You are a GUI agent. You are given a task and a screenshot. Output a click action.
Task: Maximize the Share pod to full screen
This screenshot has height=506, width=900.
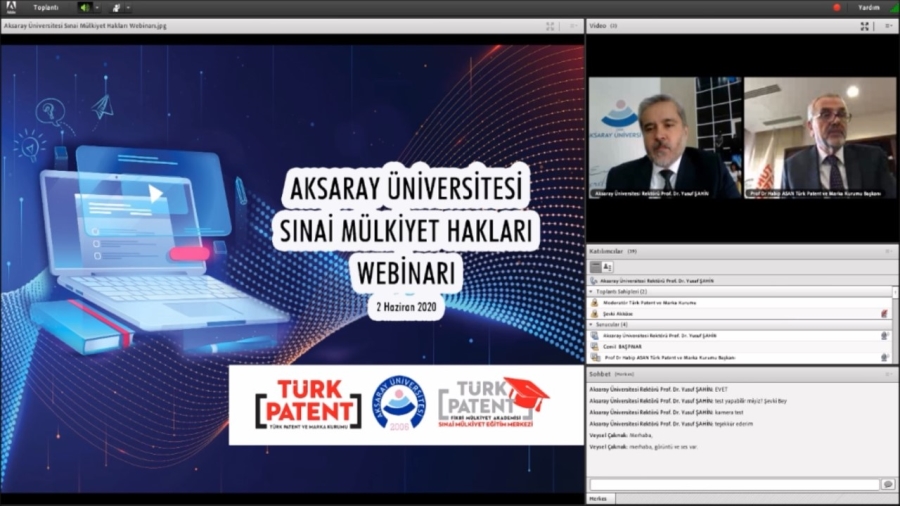tap(550, 26)
